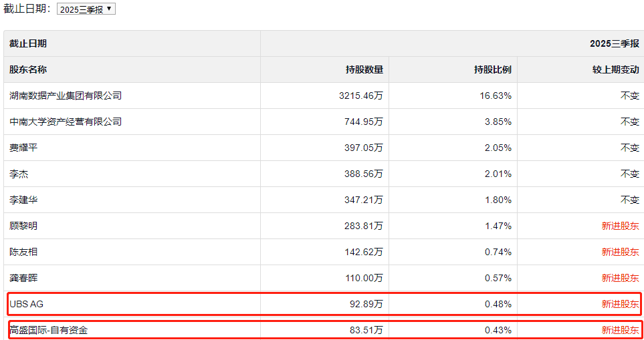Click shareholder name 顾黎明
644x340 pixels.
pyautogui.click(x=23, y=226)
